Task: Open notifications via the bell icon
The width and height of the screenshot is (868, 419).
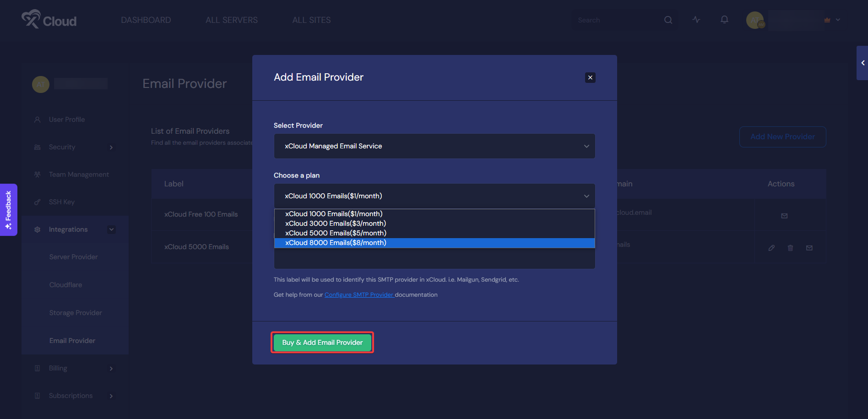Action: tap(724, 20)
